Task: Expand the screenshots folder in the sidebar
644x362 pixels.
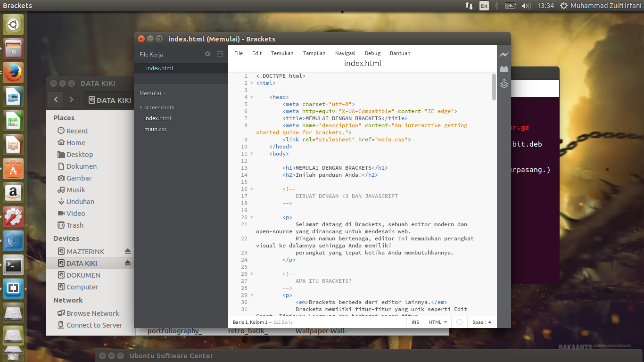Action: coord(141,107)
